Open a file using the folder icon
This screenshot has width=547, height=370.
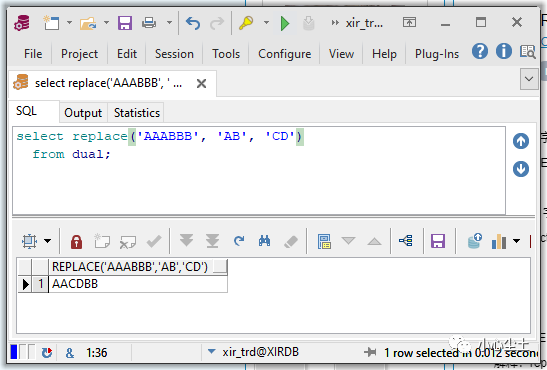[x=88, y=23]
